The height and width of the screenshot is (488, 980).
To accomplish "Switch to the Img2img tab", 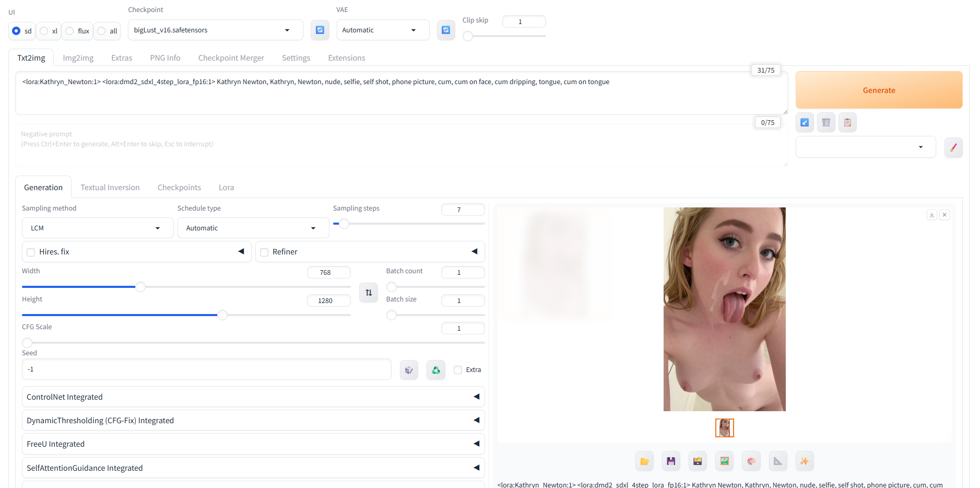I will [78, 58].
